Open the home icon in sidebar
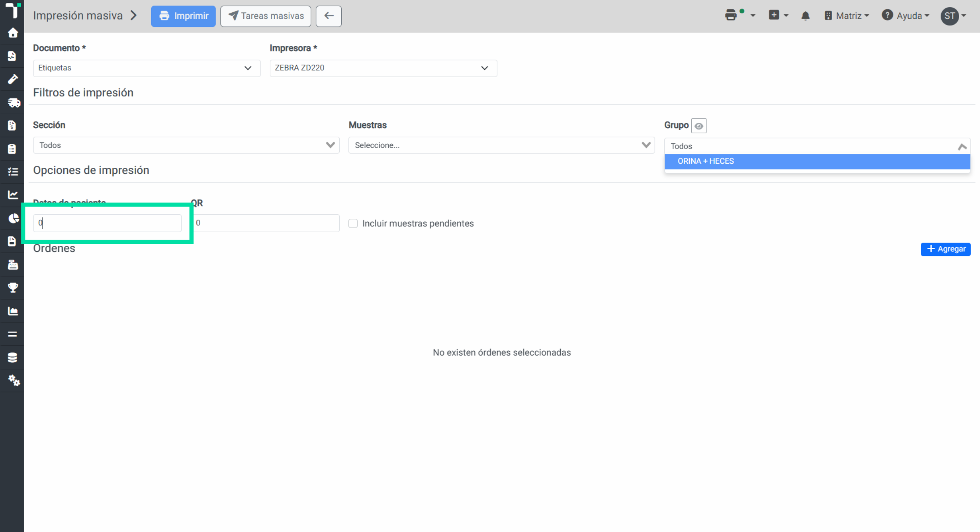The width and height of the screenshot is (980, 532). 13,33
